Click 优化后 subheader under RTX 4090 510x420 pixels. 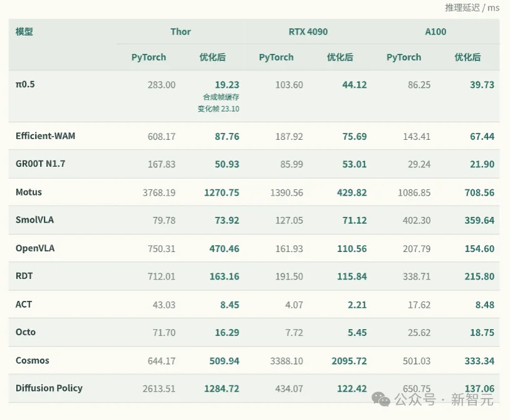pyautogui.click(x=340, y=57)
